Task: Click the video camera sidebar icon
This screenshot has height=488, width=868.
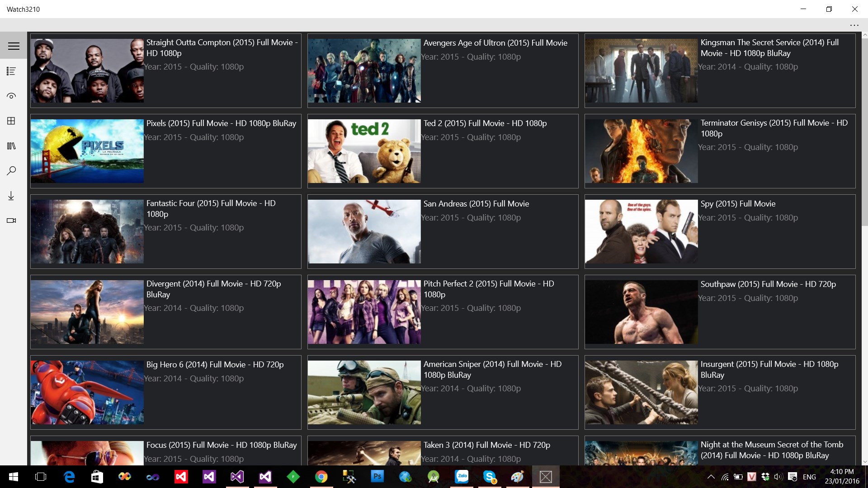Action: tap(11, 221)
